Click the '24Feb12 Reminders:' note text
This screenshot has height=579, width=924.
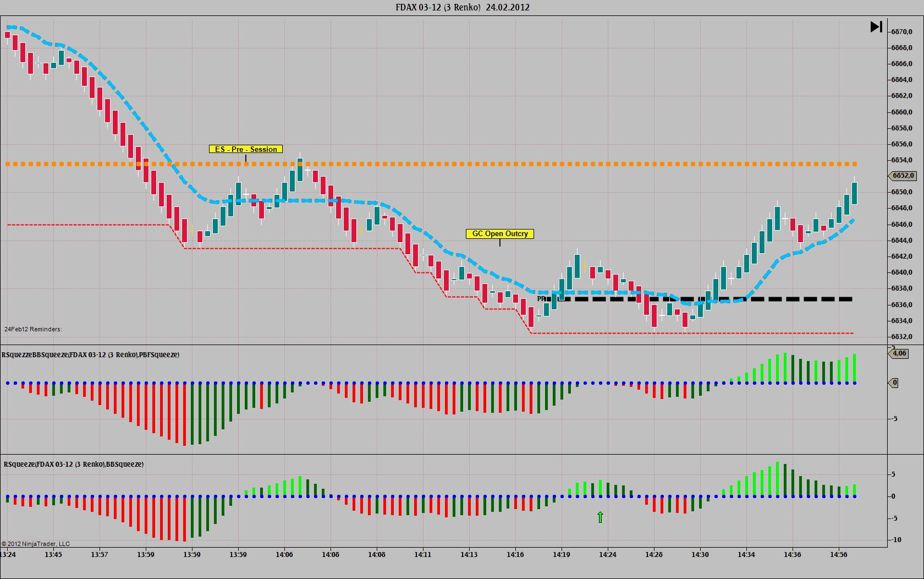[x=33, y=329]
